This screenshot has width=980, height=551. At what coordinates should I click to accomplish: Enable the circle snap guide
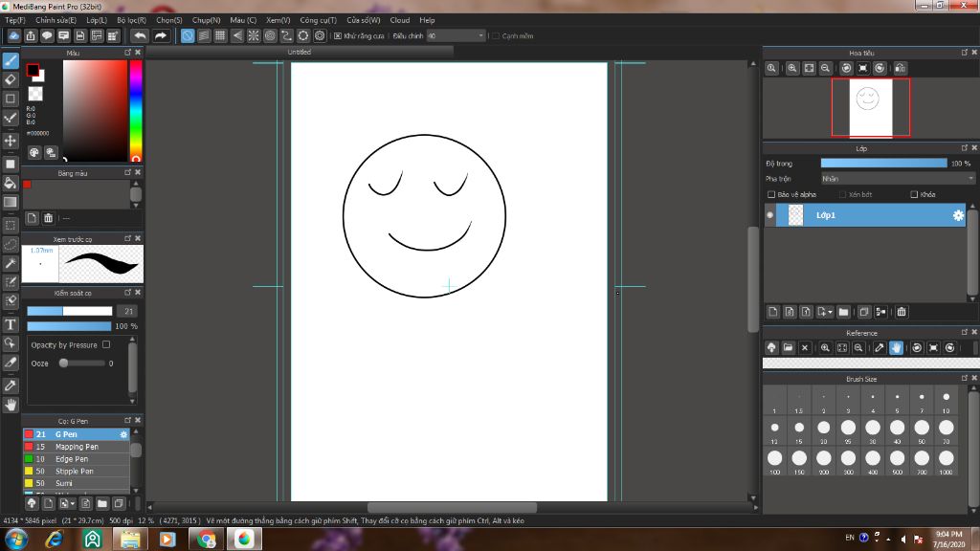pyautogui.click(x=270, y=35)
